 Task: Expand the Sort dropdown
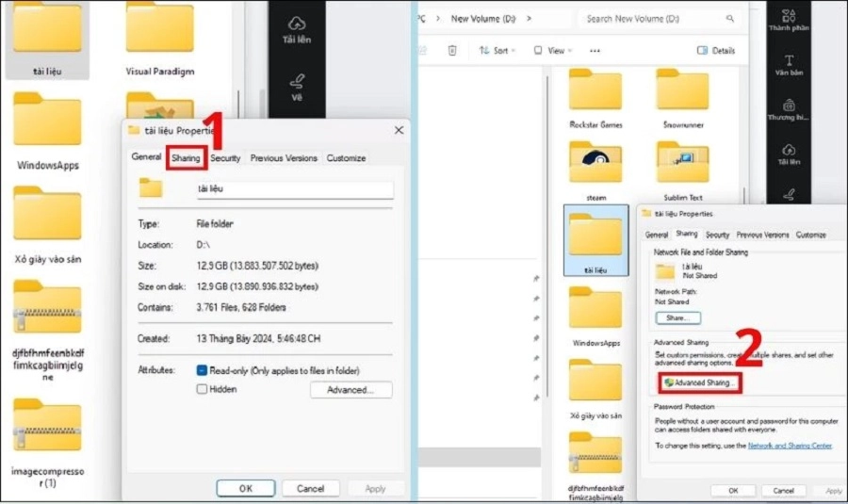pyautogui.click(x=497, y=50)
